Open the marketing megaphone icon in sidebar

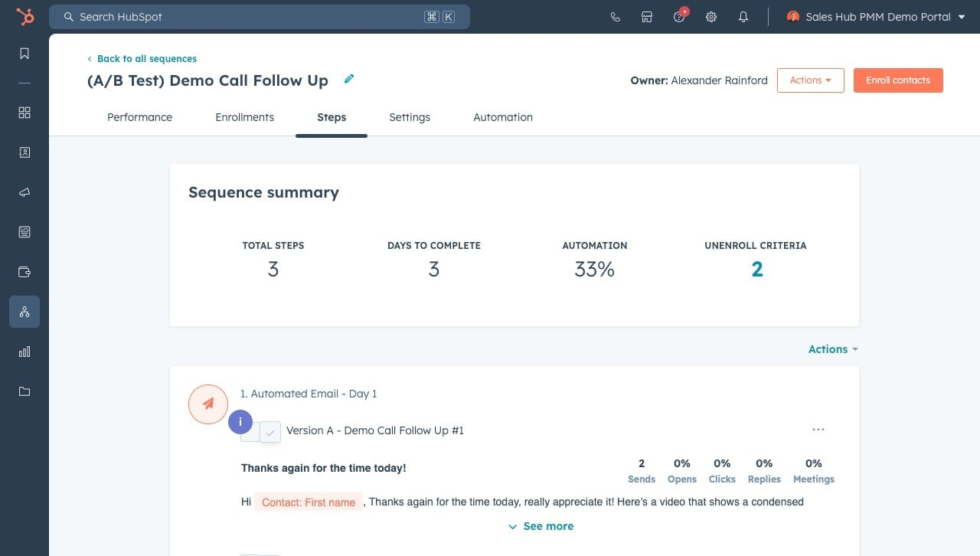[x=24, y=192]
